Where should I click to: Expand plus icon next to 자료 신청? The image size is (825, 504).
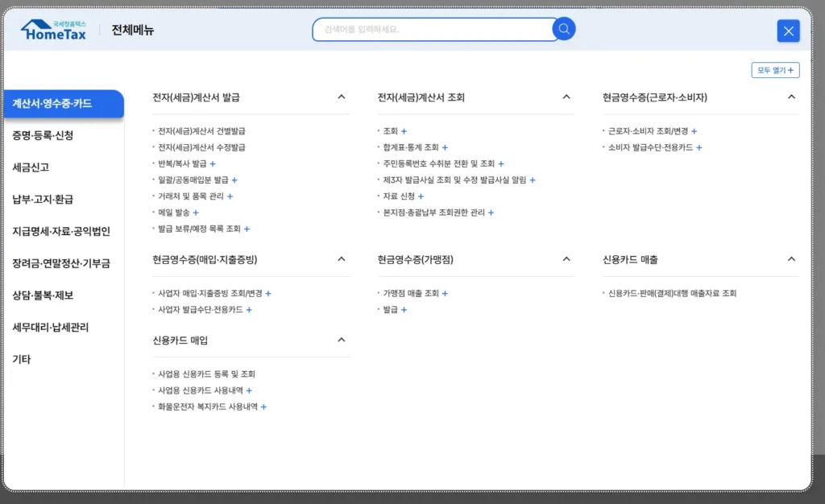(x=421, y=196)
